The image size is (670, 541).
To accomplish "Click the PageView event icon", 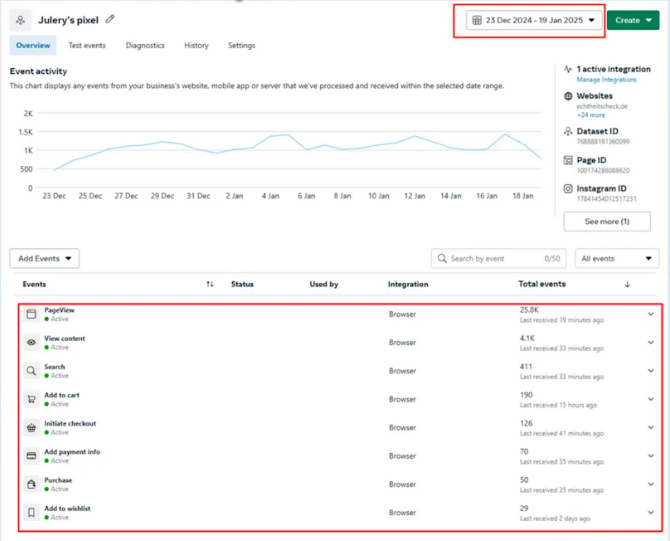I will [31, 314].
